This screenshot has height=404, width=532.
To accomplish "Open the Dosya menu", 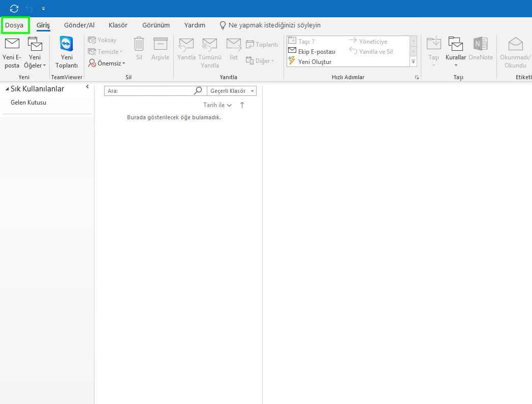I will [x=15, y=25].
